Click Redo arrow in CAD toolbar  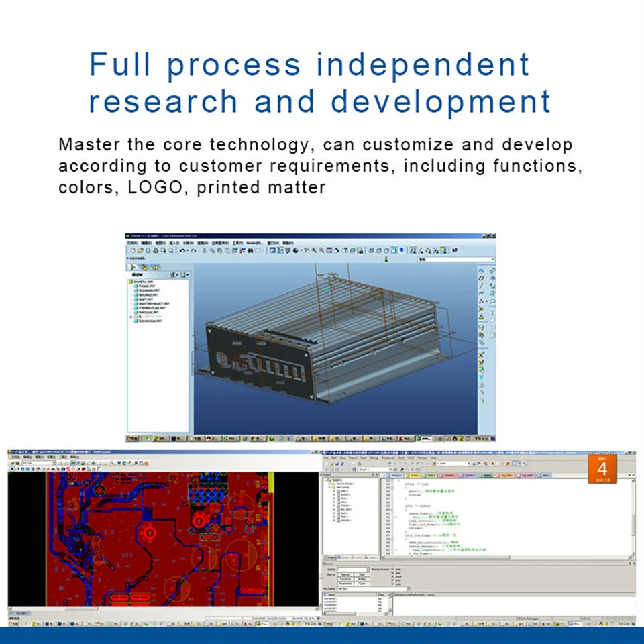pos(193,250)
